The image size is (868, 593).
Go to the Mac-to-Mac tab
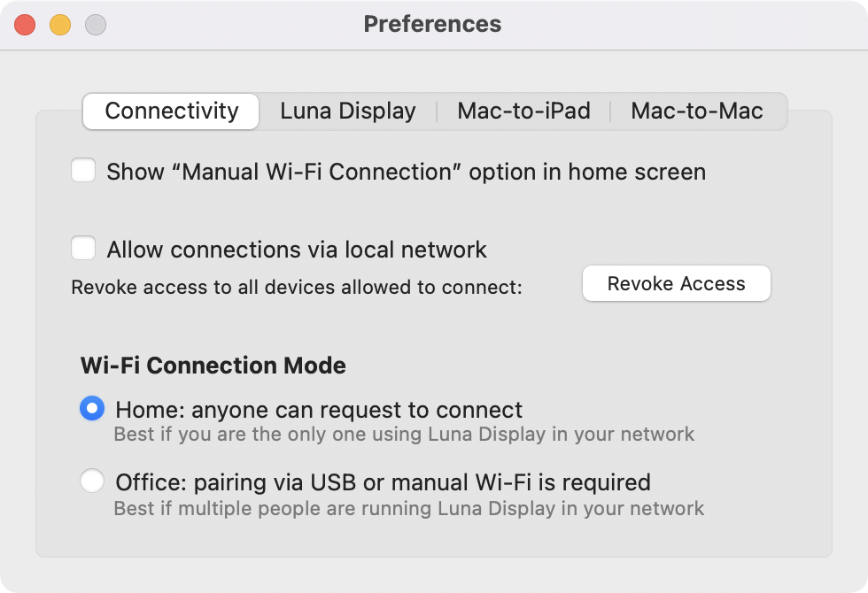696,112
